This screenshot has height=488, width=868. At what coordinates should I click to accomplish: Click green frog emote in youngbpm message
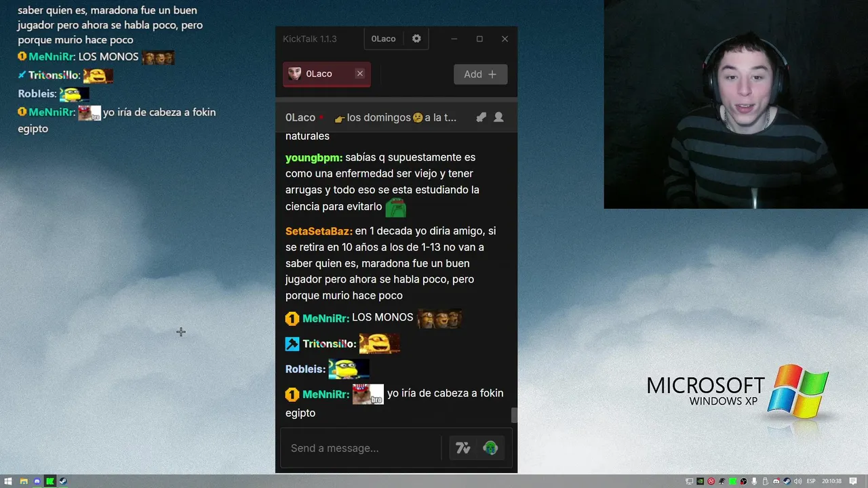396,207
